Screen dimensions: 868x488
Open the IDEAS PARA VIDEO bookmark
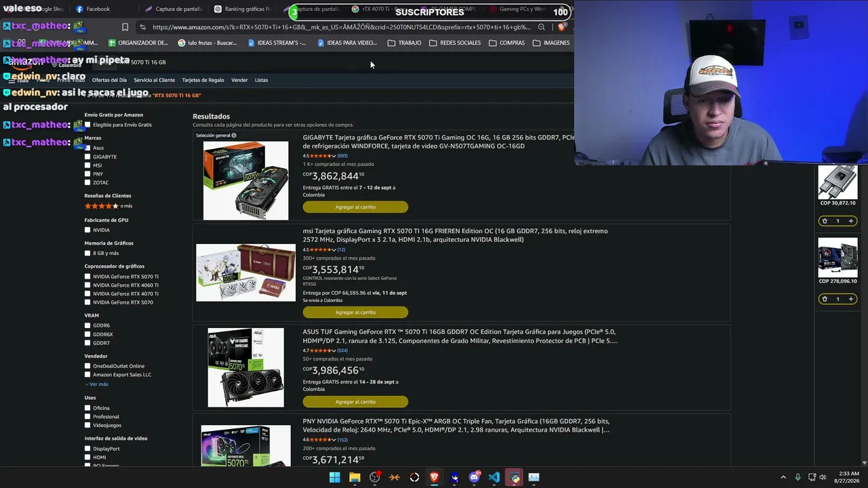[347, 43]
